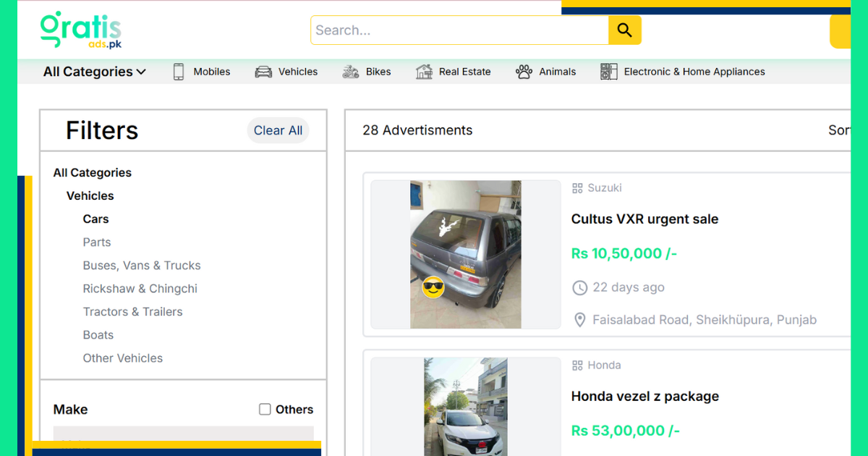
Task: Click the Bikes motorcycle icon
Action: (351, 72)
